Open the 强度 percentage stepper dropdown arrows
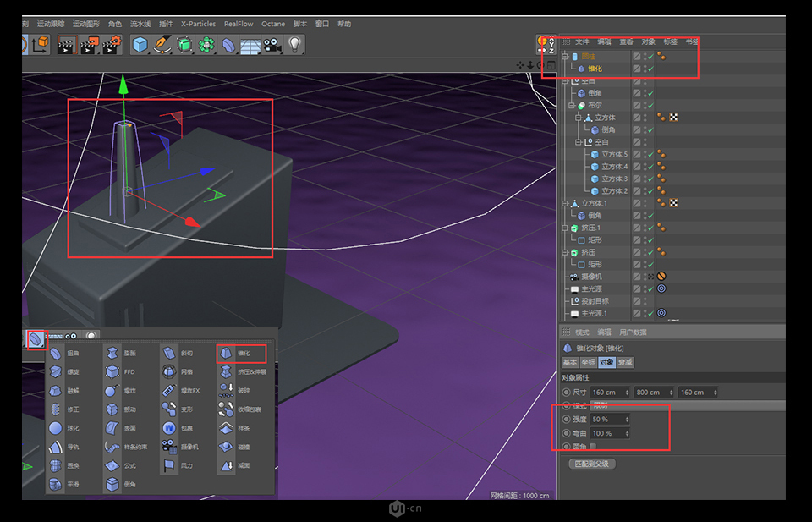812x522 pixels. (626, 419)
